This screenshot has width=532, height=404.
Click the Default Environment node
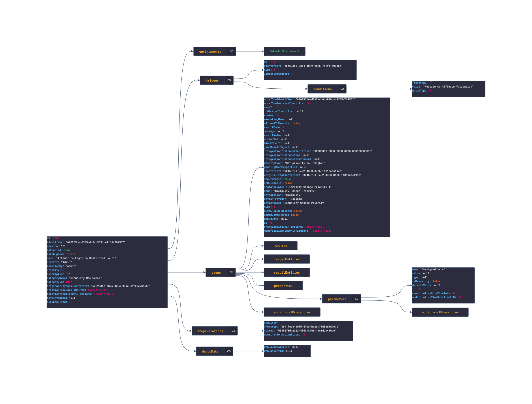point(285,51)
